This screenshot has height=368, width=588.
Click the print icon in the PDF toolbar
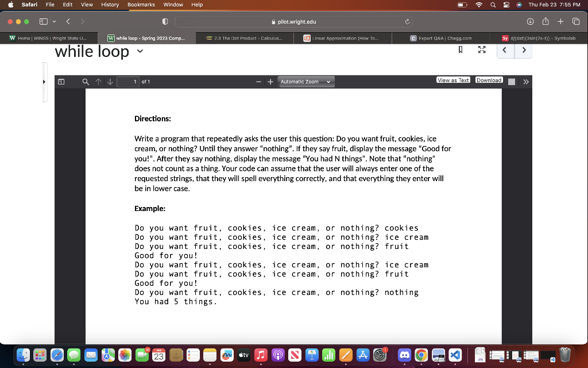click(511, 80)
